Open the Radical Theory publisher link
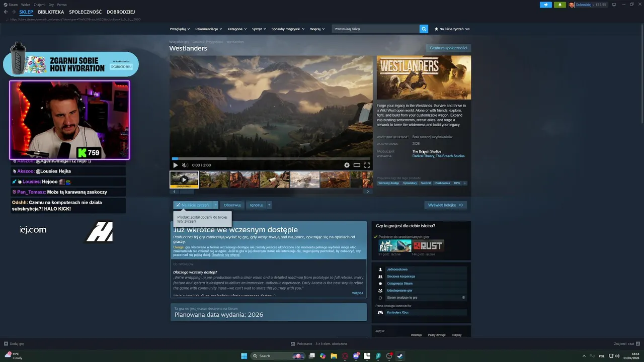The height and width of the screenshot is (362, 644). point(423,156)
